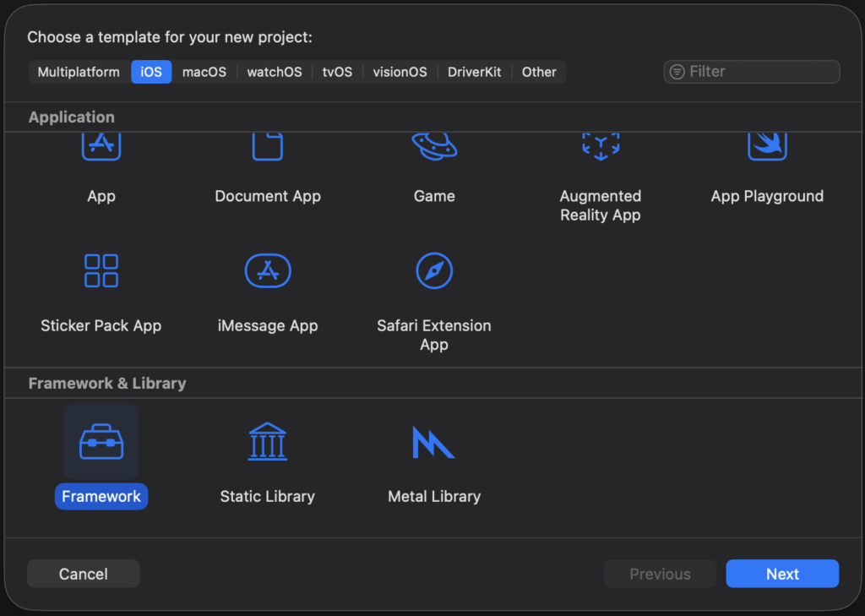Switch to the visionOS tab

point(400,72)
